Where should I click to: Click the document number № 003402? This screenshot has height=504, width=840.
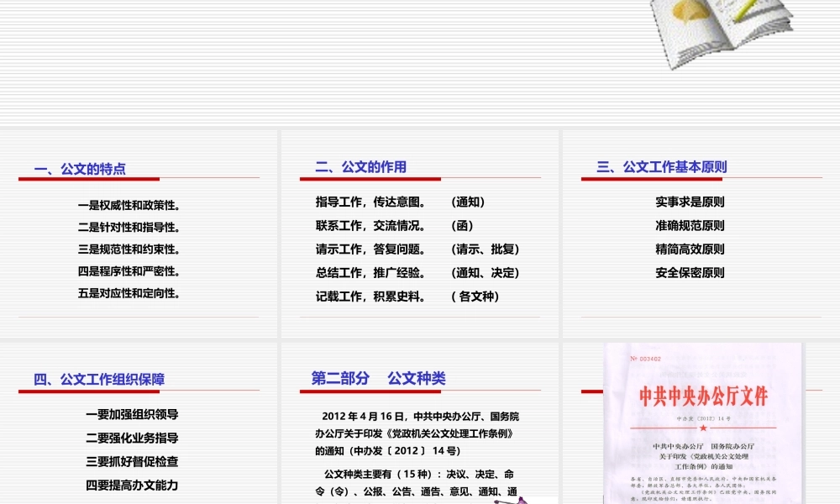[645, 359]
